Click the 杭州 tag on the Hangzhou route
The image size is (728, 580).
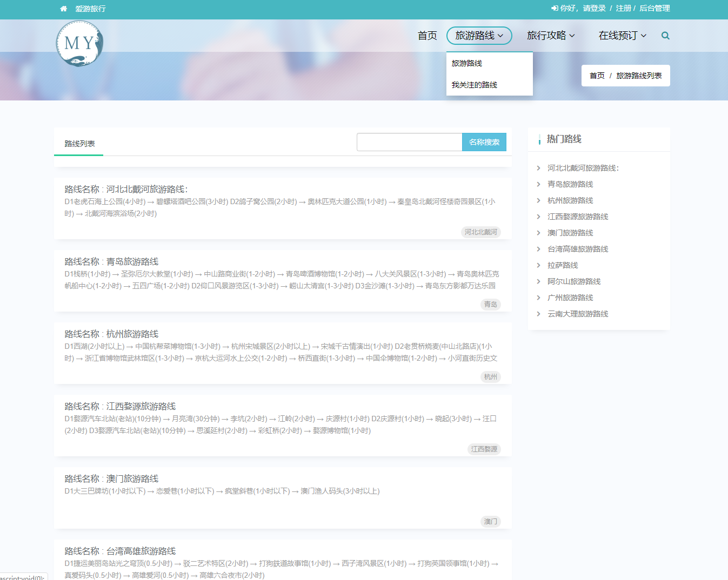pyautogui.click(x=490, y=377)
